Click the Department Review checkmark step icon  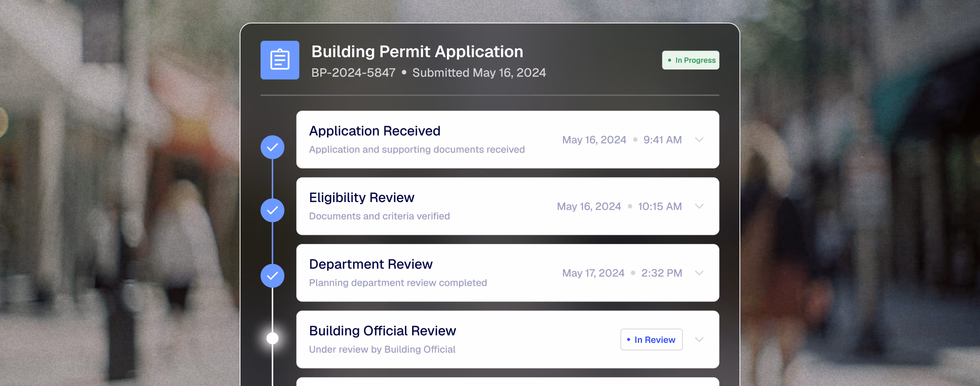point(272,275)
